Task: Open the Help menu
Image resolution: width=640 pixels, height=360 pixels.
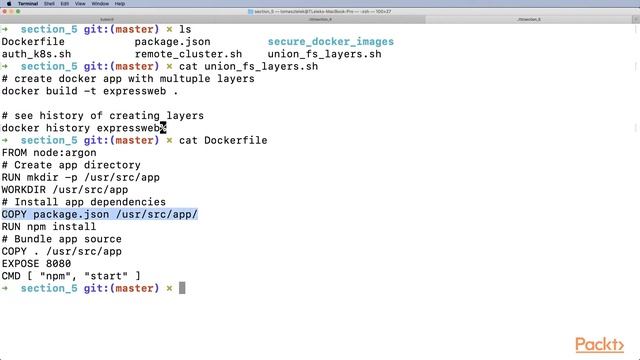Action: tap(120, 4)
